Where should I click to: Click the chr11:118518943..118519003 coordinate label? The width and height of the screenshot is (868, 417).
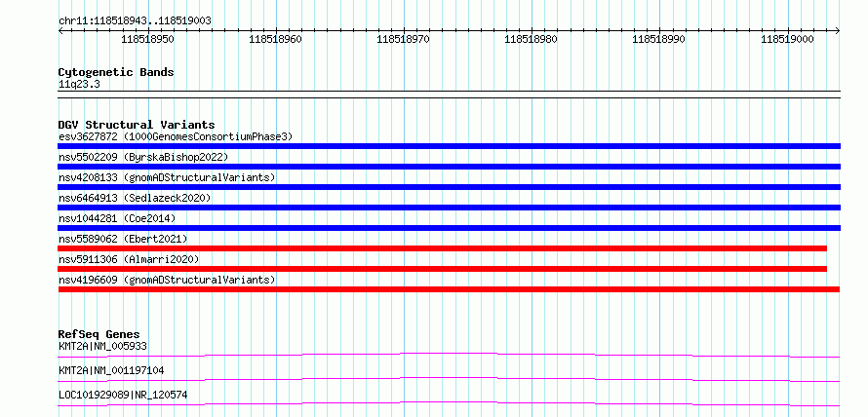pyautogui.click(x=135, y=20)
